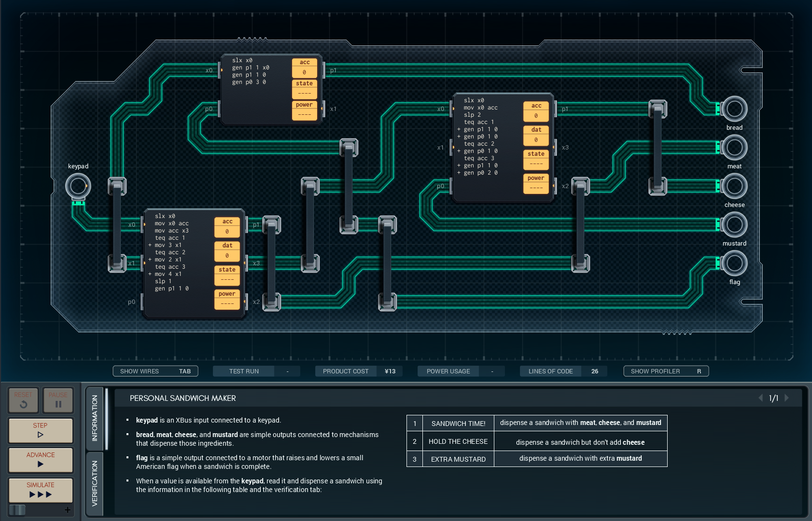Image resolution: width=812 pixels, height=521 pixels.
Task: Run Simulate at fast speed
Action: (41, 490)
